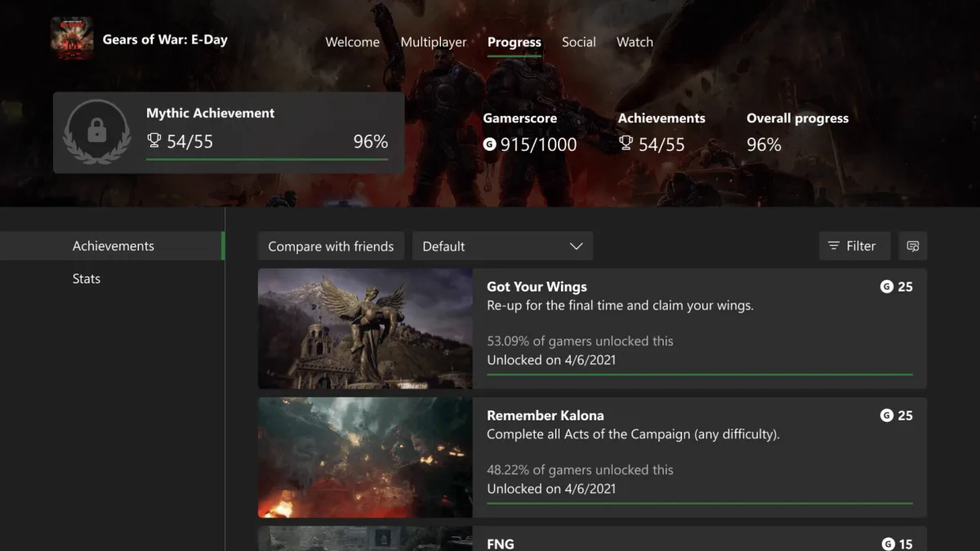980x551 pixels.
Task: Open the Got Your Wings statue thumbnail
Action: (365, 329)
